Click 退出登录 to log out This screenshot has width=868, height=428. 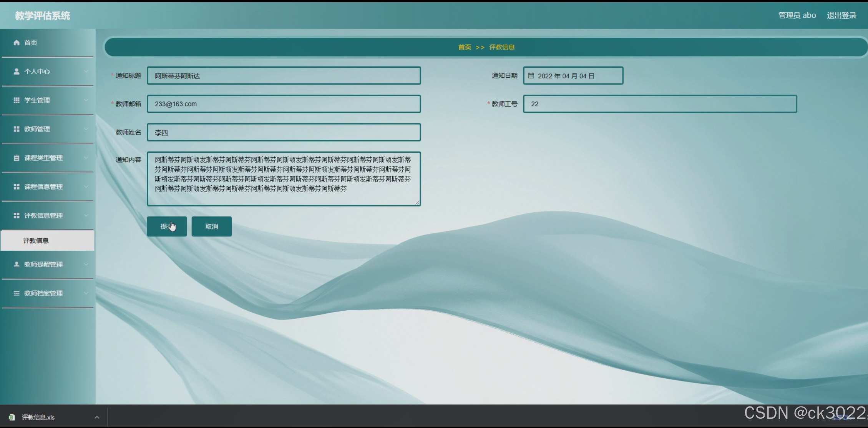(x=841, y=15)
